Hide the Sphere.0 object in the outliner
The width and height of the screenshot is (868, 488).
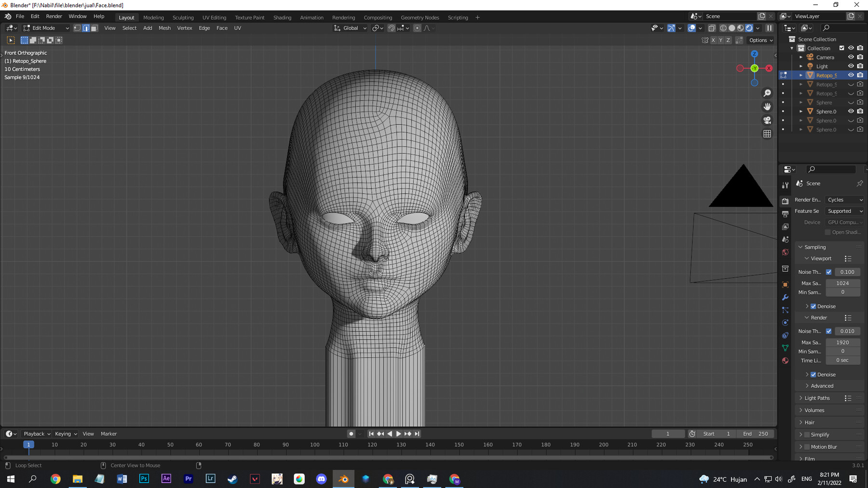point(851,111)
